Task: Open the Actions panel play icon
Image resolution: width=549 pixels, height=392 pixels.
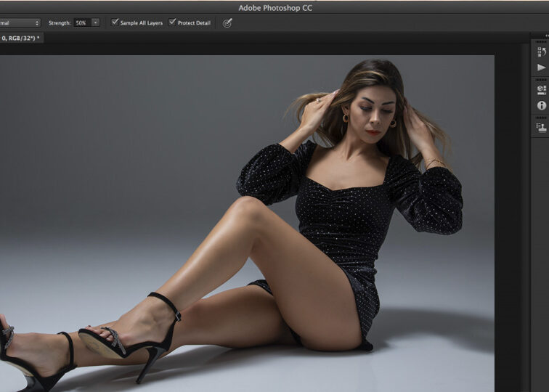Action: [541, 68]
